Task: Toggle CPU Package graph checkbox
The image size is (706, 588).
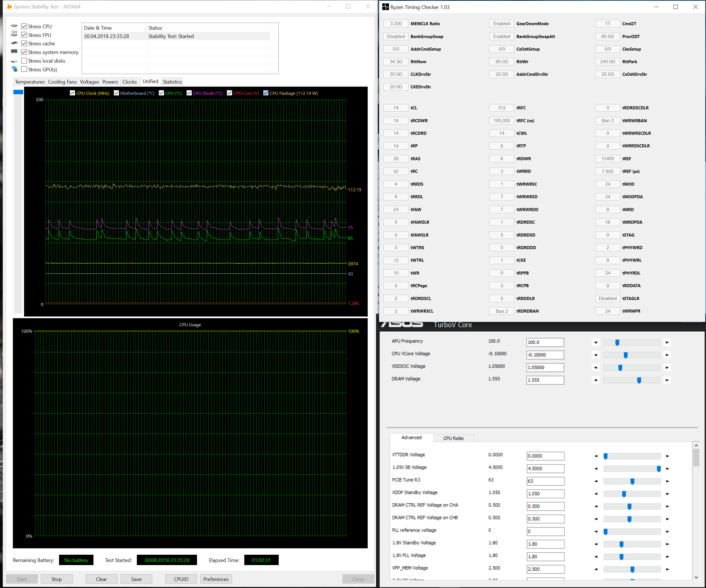Action: [266, 93]
